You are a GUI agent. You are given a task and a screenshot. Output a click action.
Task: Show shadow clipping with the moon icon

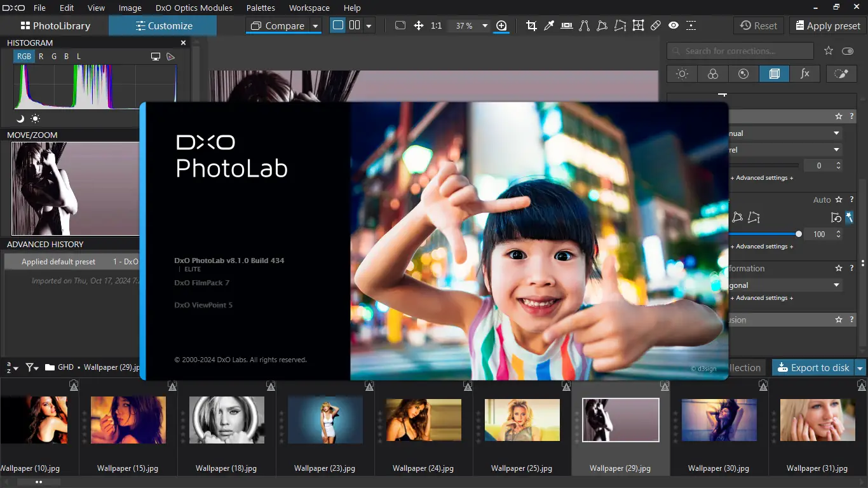tap(20, 119)
